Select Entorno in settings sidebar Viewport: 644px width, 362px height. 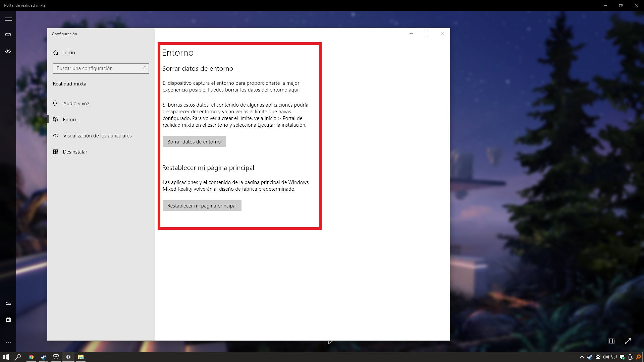coord(71,120)
